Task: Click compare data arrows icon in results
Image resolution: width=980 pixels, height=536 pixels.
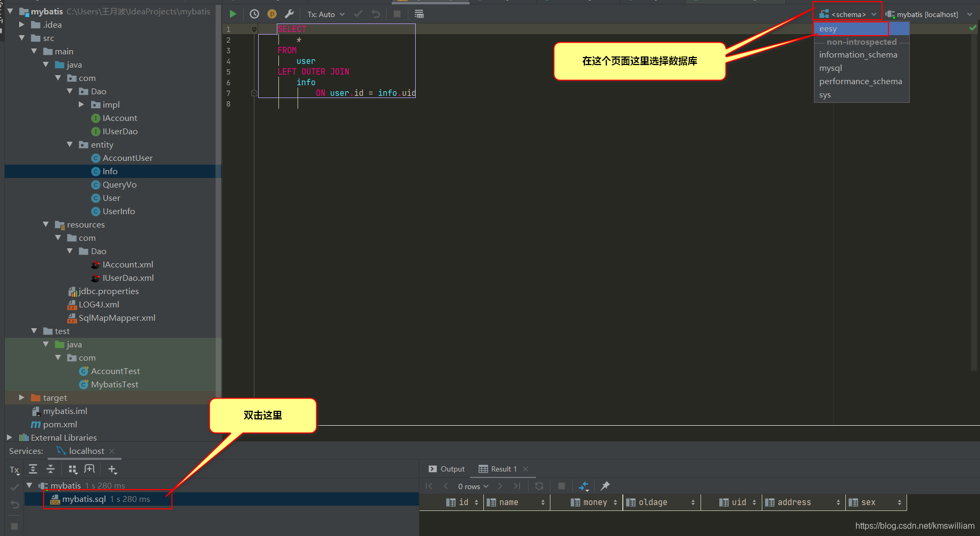Action: pyautogui.click(x=583, y=486)
